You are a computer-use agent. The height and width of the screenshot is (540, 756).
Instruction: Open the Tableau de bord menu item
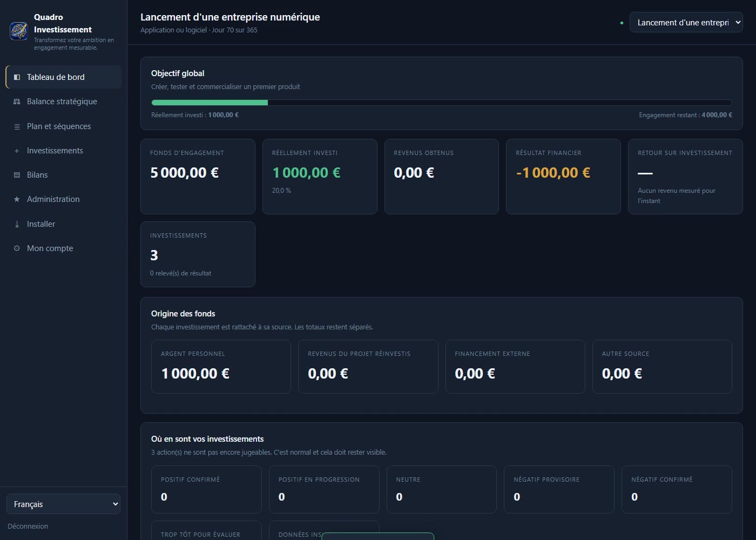point(64,77)
